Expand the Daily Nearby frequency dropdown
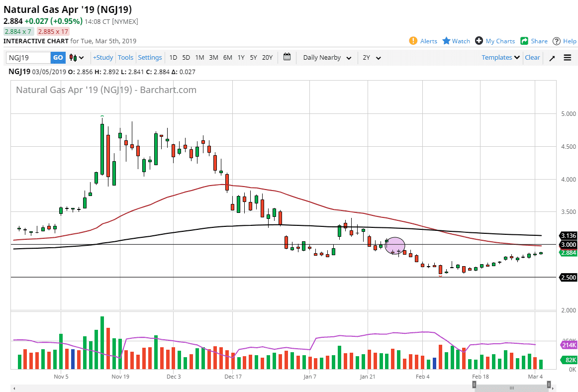578x392 pixels. tap(327, 58)
